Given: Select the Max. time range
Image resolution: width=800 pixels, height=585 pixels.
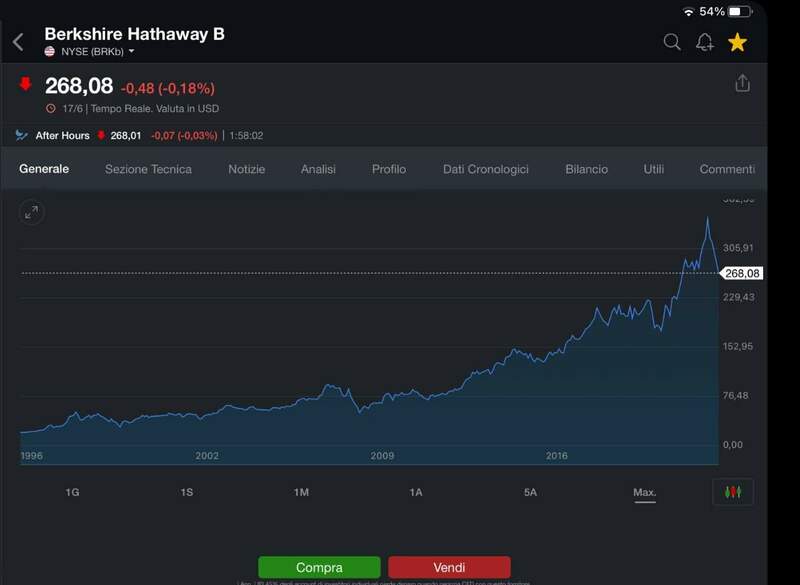Looking at the screenshot, I should [644, 492].
